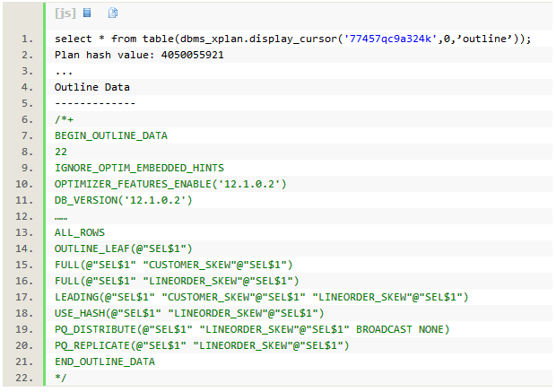This screenshot has width=556, height=392.
Task: Click the '22' text on line 8
Action: pos(61,152)
